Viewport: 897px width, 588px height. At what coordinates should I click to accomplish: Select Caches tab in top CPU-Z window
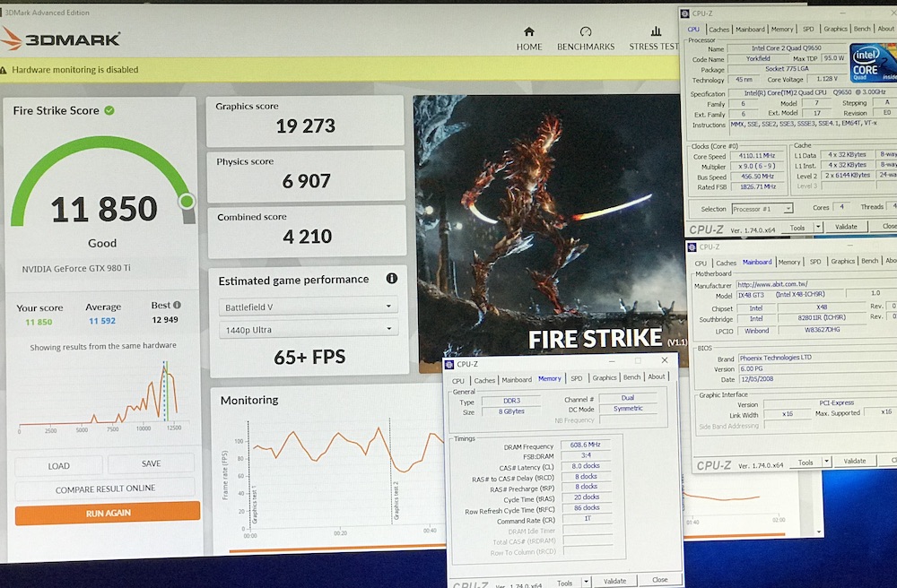point(718,30)
